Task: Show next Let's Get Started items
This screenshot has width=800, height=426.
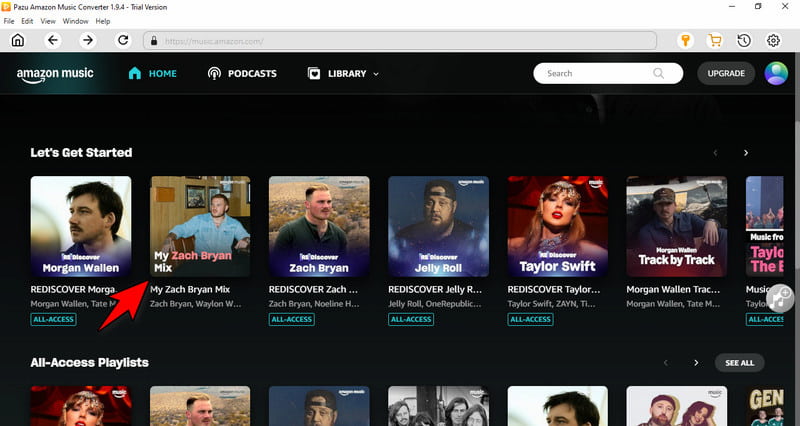Action: (x=746, y=153)
